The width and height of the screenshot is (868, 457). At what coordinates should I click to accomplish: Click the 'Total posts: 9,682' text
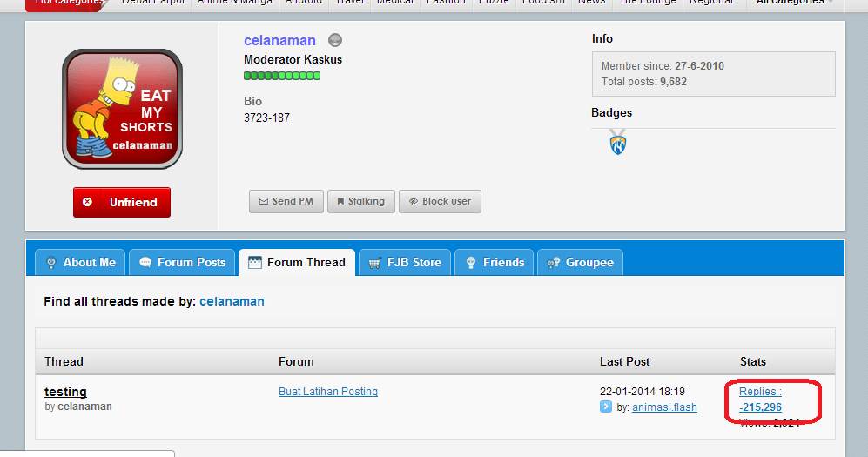[x=643, y=82]
